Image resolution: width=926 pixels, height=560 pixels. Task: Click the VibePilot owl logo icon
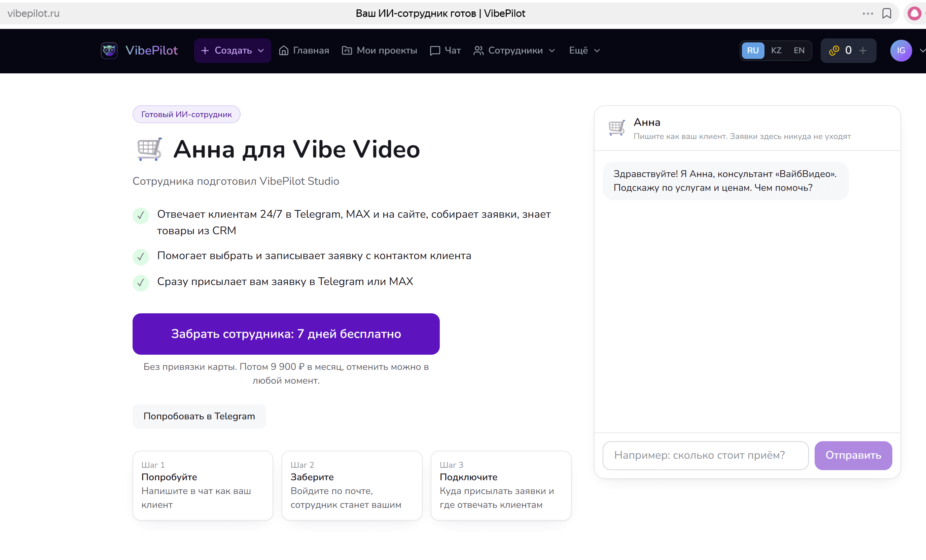[x=109, y=50]
